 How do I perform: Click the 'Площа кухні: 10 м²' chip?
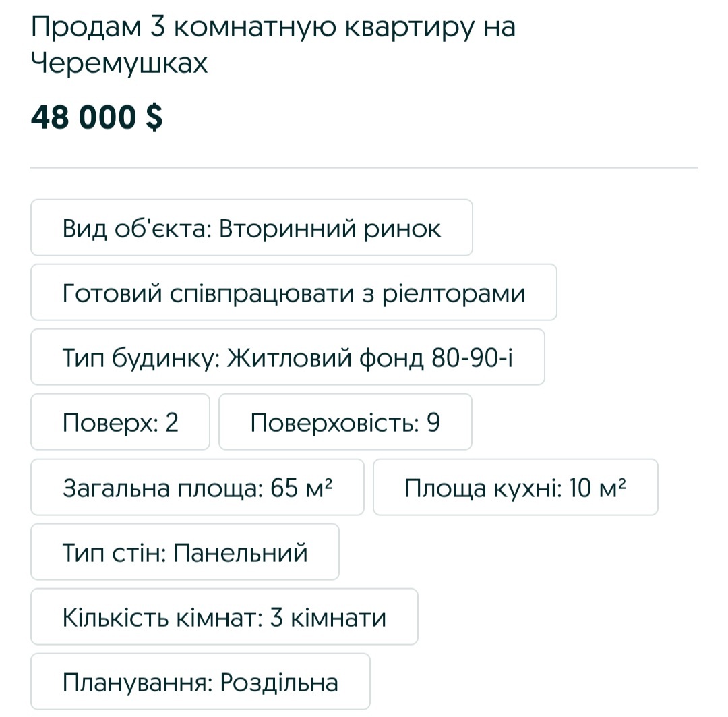click(x=516, y=487)
